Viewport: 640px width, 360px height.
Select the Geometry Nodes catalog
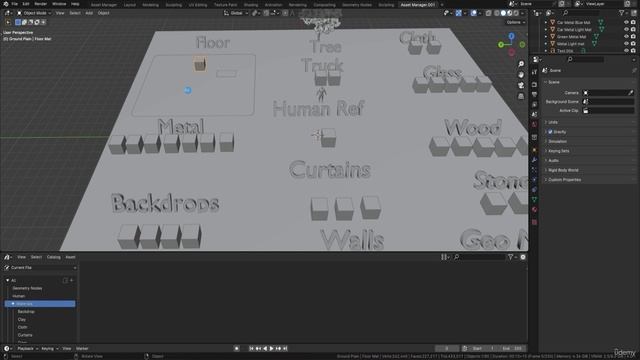[27, 288]
